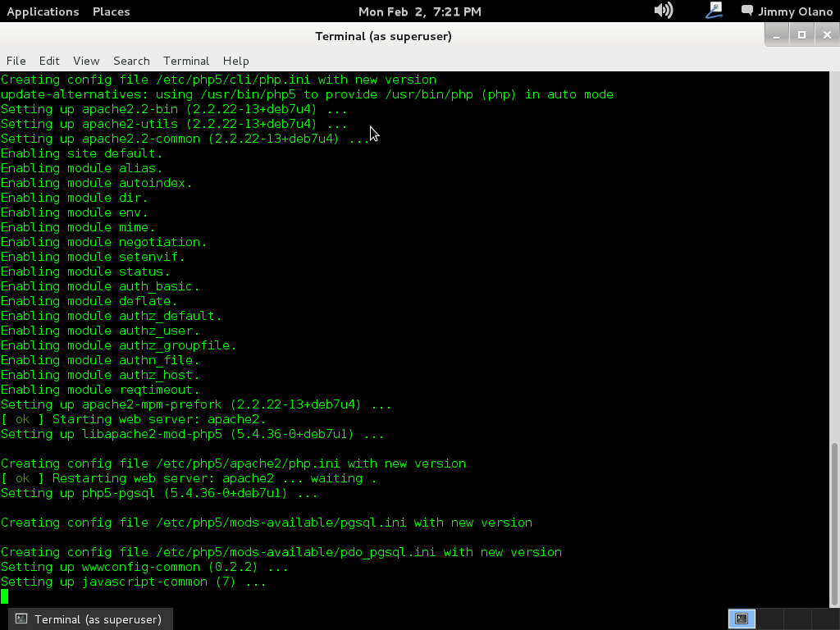
Task: Click the terminal vertical scrollbar thumb
Action: 835,523
